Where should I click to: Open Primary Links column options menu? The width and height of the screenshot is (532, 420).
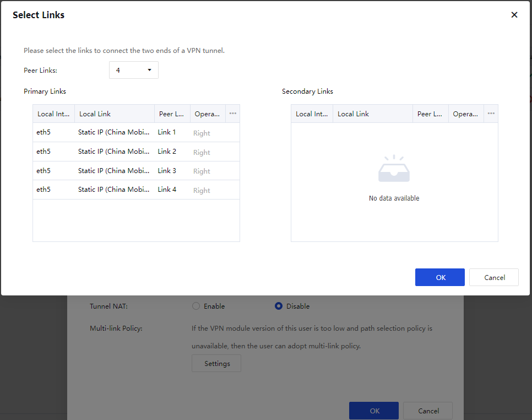pos(232,114)
